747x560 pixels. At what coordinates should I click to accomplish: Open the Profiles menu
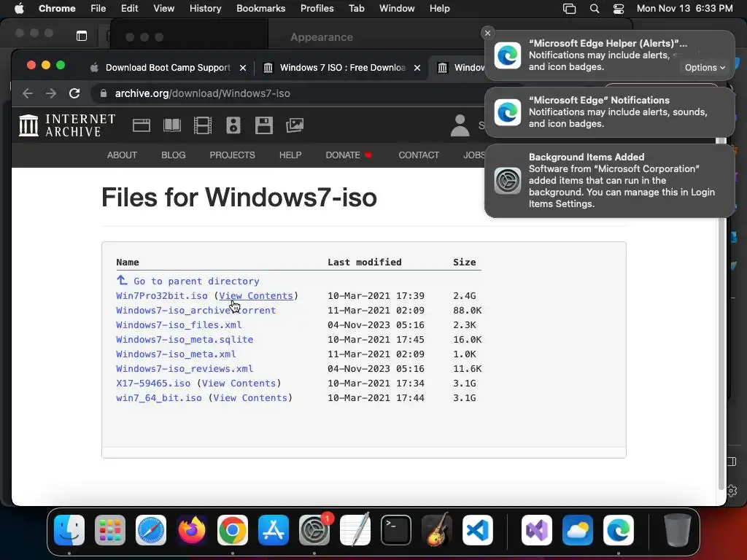tap(317, 9)
